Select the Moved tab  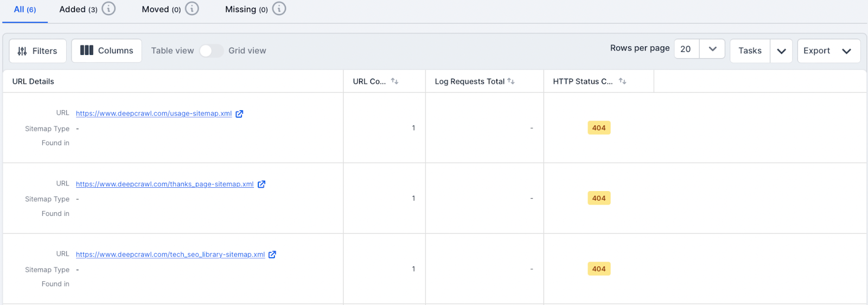click(x=161, y=9)
